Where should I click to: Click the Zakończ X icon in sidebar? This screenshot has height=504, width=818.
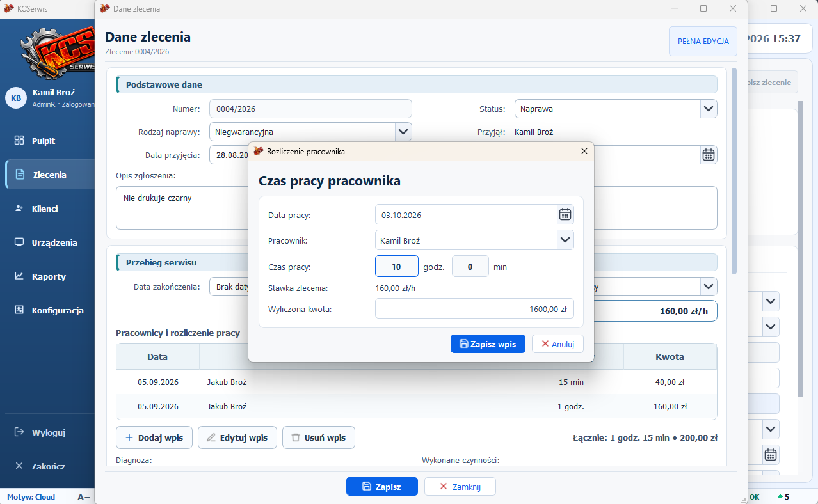19,466
